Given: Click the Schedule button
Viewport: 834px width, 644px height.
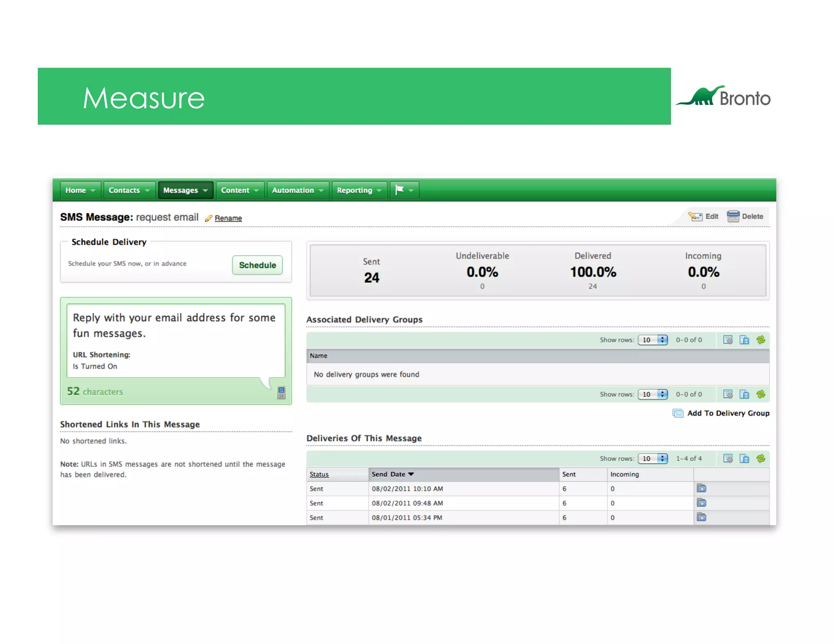Looking at the screenshot, I should click(257, 265).
